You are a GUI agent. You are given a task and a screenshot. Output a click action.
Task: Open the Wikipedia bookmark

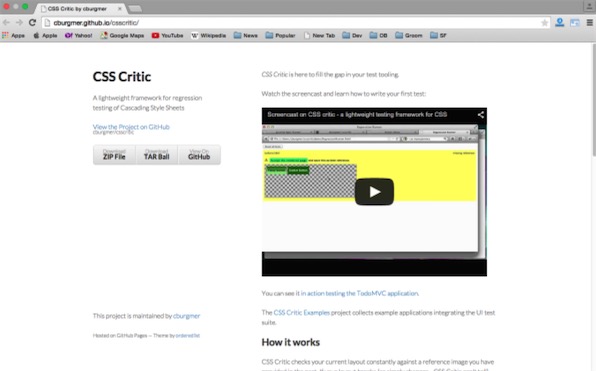208,35
